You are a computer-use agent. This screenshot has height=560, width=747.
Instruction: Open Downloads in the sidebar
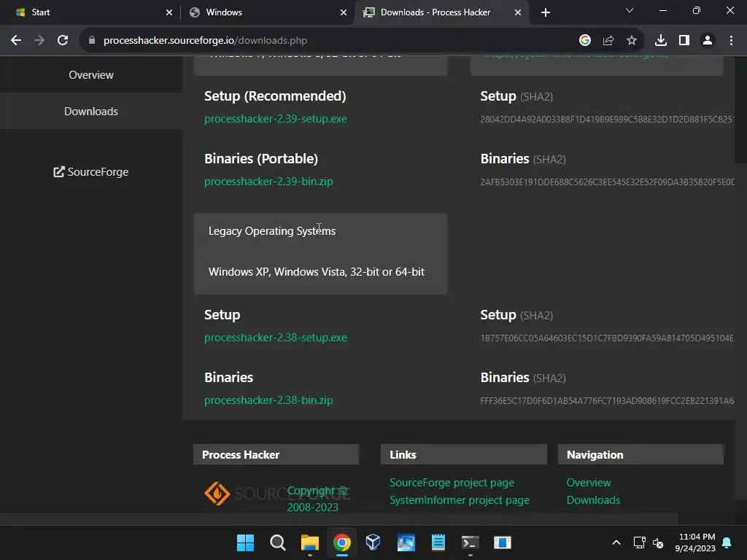[x=91, y=111]
